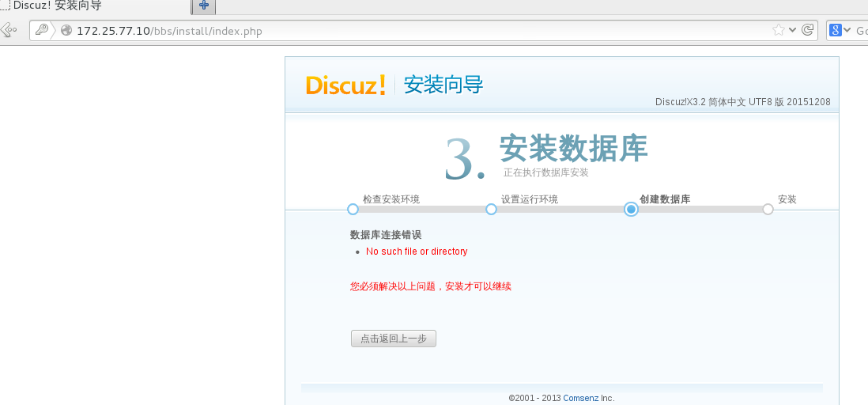Click the 安装向导 title text
Viewport: 868px width, 405px height.
click(x=443, y=85)
